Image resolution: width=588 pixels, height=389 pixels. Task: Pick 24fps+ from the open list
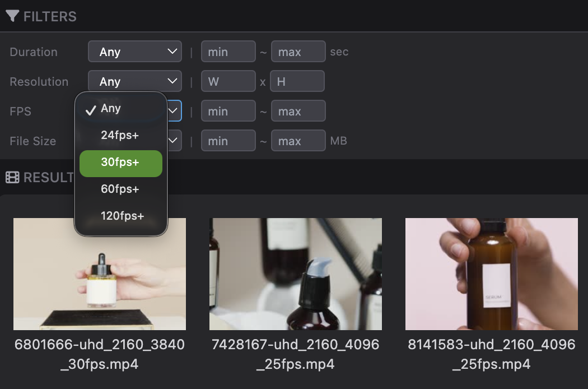(120, 136)
